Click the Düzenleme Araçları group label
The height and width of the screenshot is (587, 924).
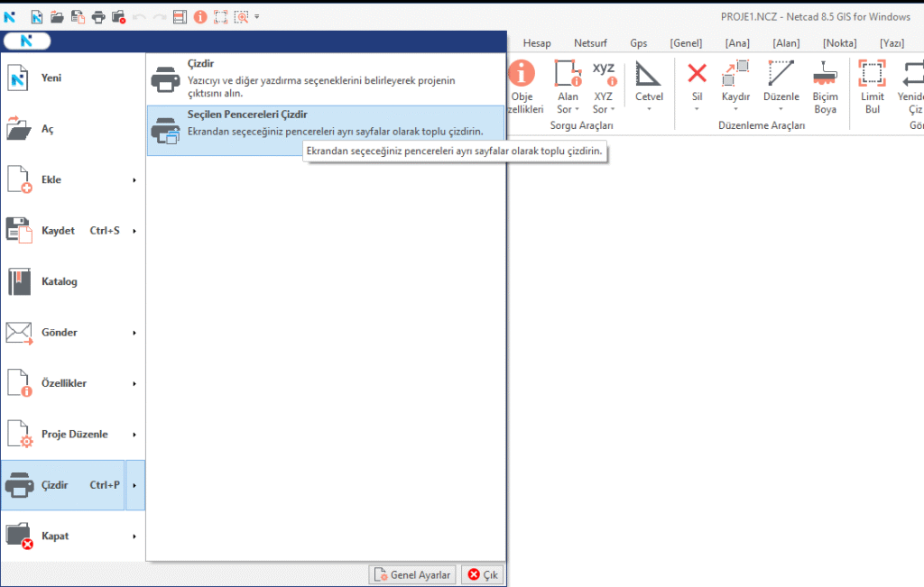click(x=762, y=125)
